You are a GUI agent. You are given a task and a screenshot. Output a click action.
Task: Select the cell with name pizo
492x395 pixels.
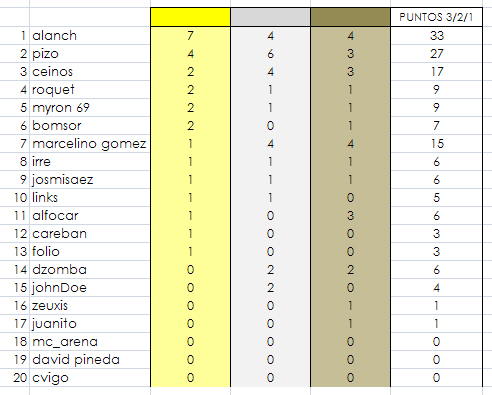point(90,53)
